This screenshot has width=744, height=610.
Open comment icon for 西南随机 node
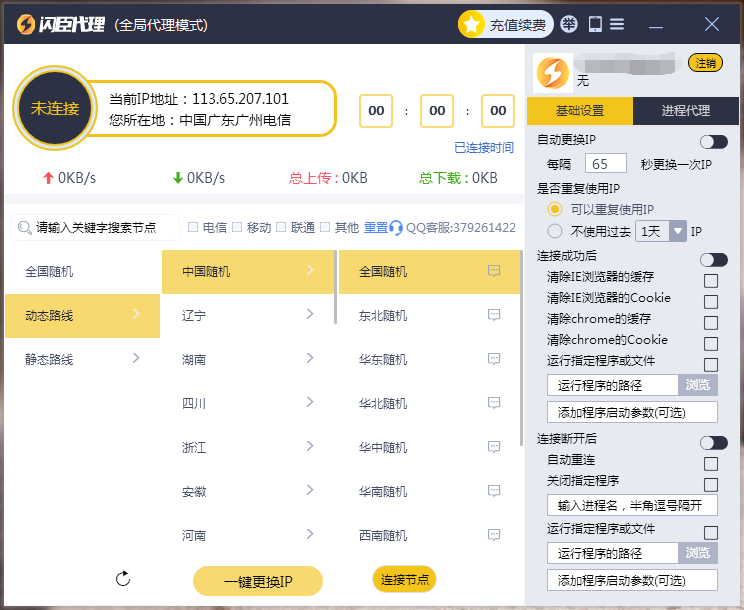click(494, 535)
